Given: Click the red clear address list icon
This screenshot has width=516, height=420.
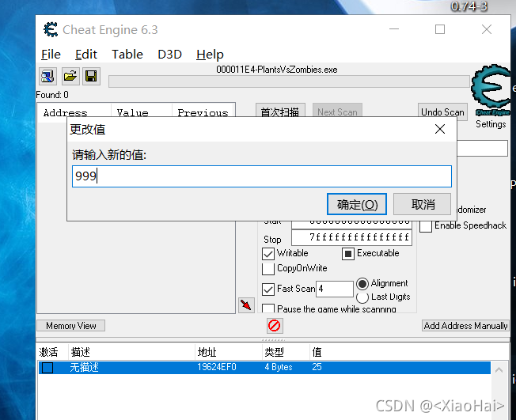Looking at the screenshot, I should click(274, 326).
